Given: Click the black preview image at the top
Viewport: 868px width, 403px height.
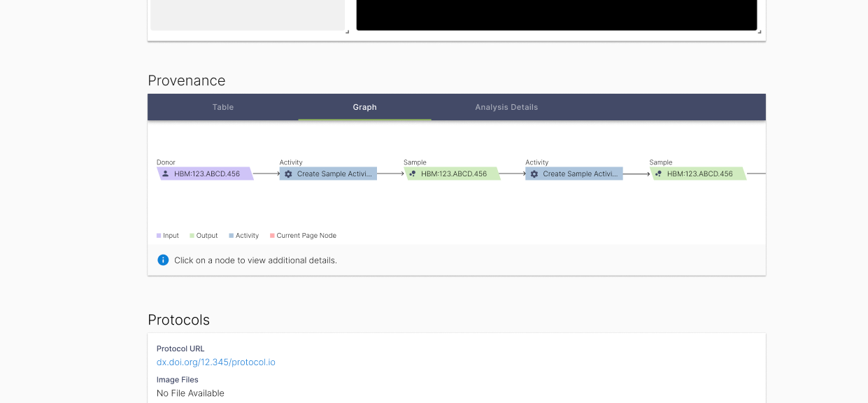Looking at the screenshot, I should click(556, 15).
